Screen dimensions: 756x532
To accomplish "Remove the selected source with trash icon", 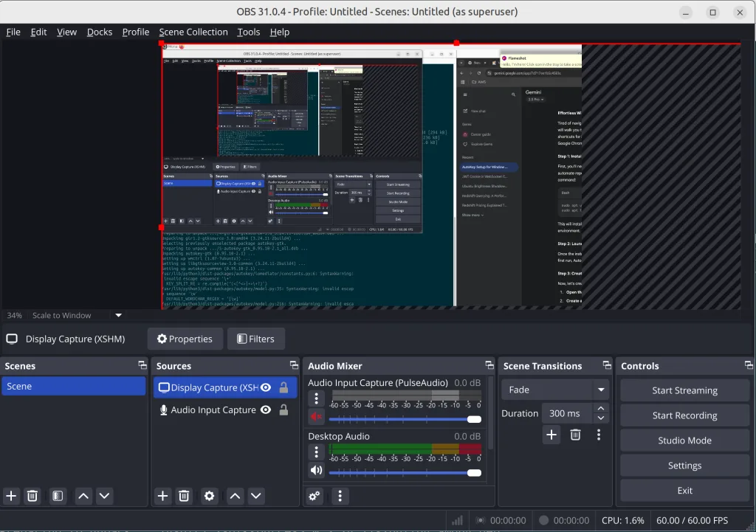I will [184, 496].
